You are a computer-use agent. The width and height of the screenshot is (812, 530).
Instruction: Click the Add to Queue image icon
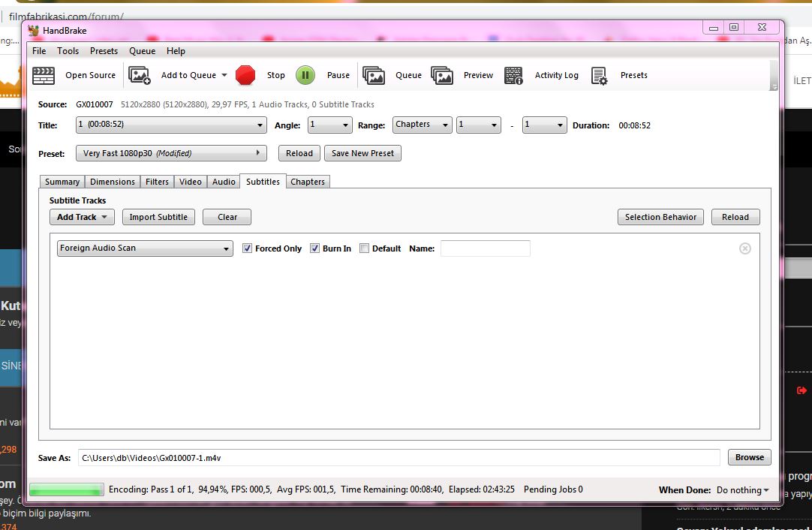click(x=140, y=76)
